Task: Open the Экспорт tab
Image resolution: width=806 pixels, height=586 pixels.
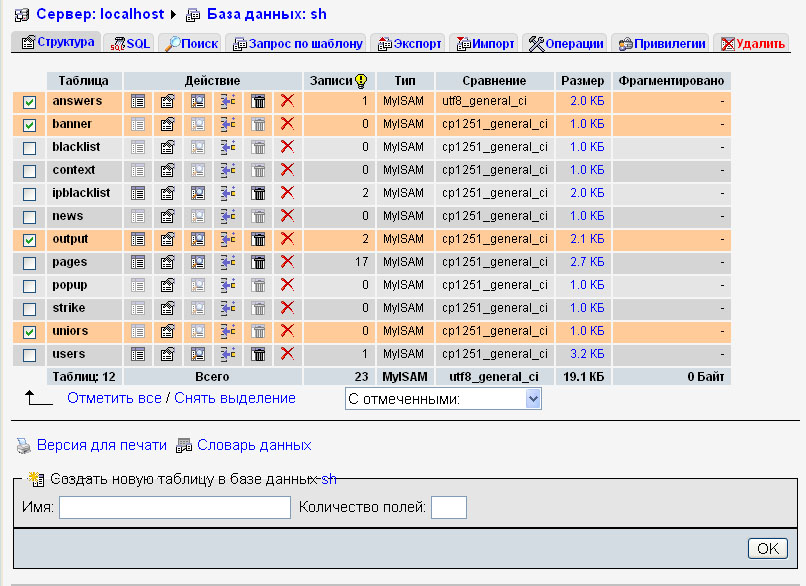Action: pos(409,44)
